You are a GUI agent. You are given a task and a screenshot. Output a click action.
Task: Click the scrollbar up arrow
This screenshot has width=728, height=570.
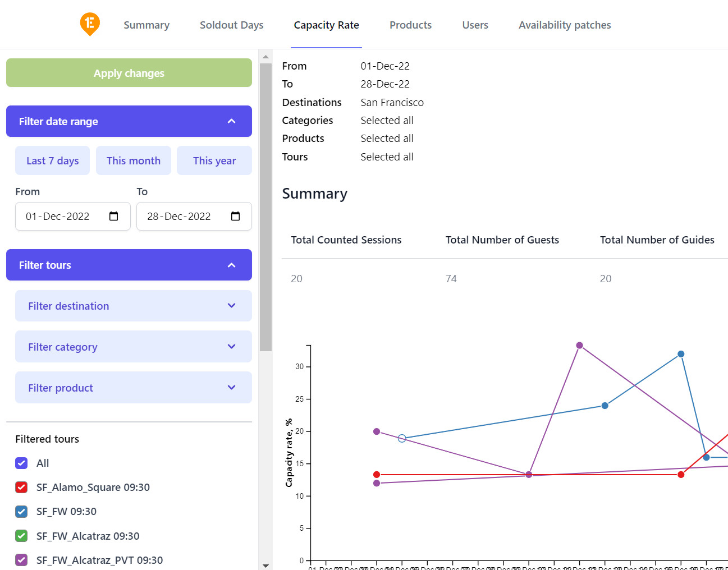pyautogui.click(x=265, y=57)
